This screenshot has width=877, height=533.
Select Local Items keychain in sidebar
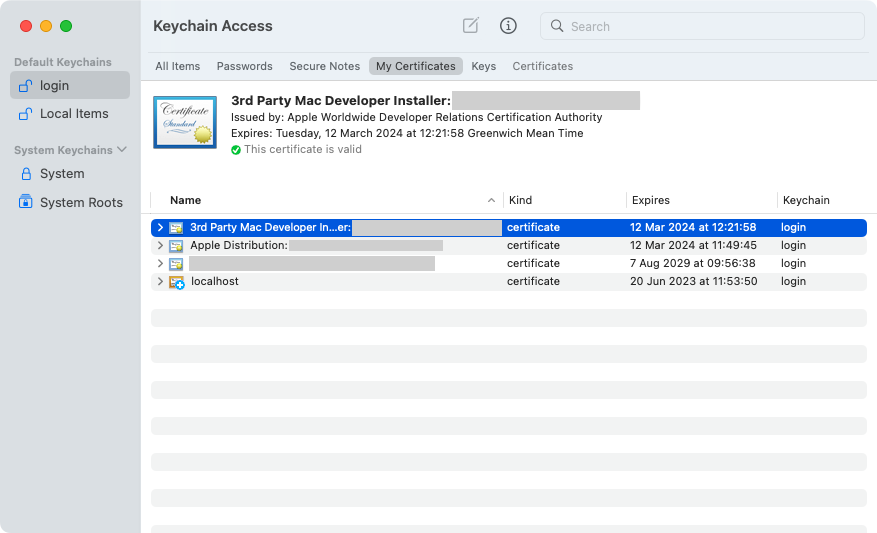[70, 114]
